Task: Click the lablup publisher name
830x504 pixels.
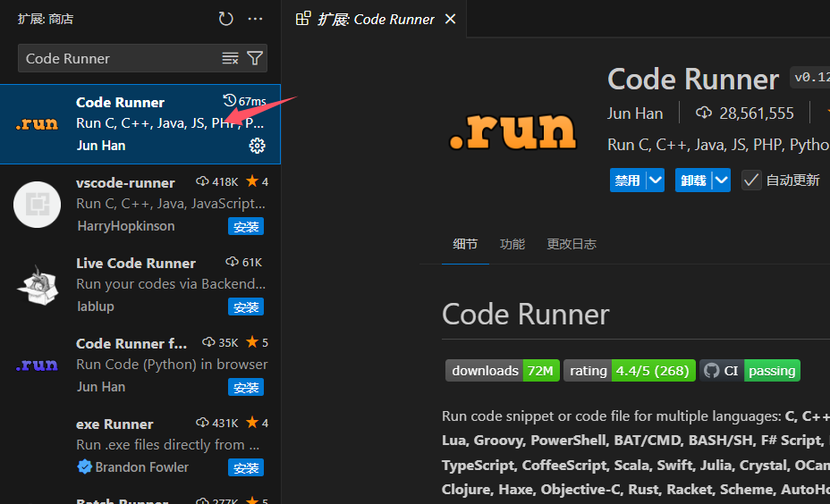Action: [96, 307]
